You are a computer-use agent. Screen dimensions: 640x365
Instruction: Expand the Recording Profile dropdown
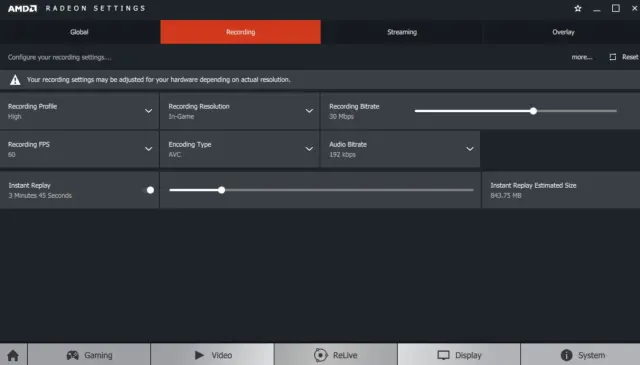coord(79,111)
